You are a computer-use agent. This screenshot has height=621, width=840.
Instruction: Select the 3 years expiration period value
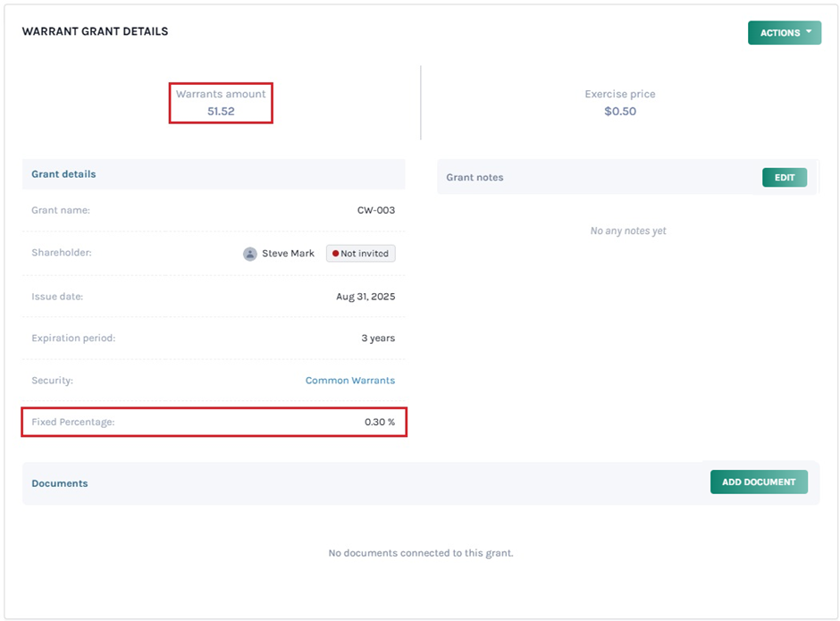[x=376, y=339]
